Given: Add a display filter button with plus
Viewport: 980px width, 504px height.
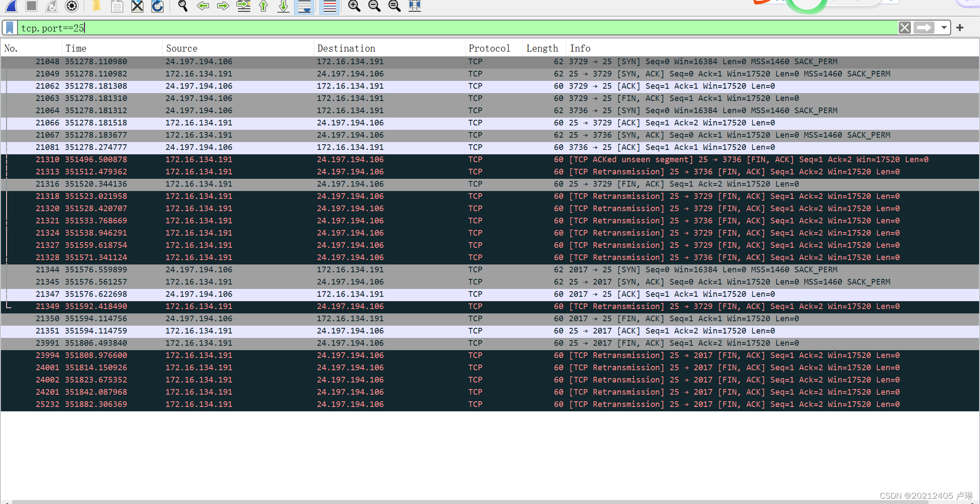Looking at the screenshot, I should tap(960, 28).
